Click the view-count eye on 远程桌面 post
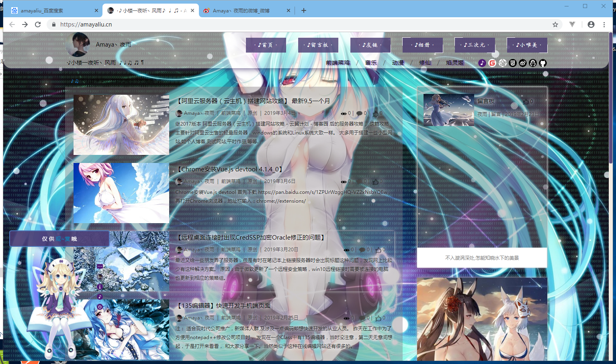This screenshot has height=364, width=616. click(x=346, y=250)
